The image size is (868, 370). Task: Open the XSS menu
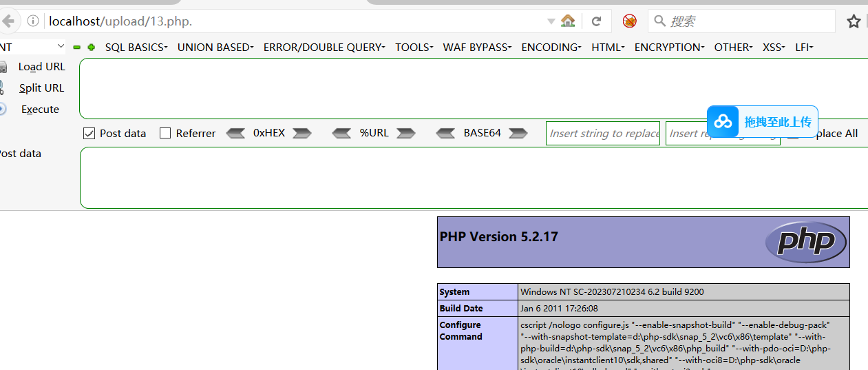774,48
